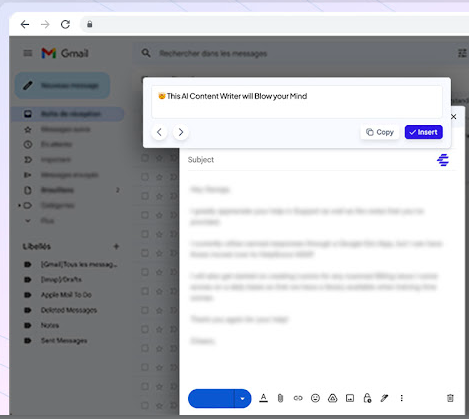Open the 'Apple Mail To Do' label
469x419 pixels.
pos(66,295)
